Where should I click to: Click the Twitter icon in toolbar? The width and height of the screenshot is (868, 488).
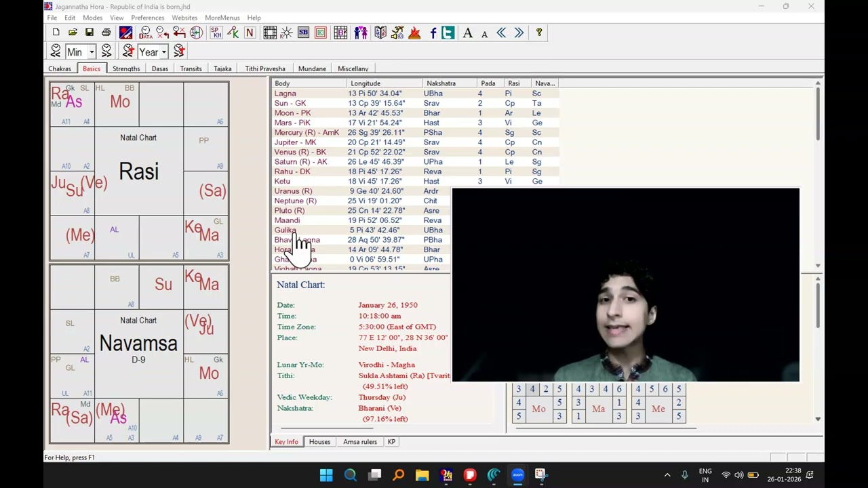pyautogui.click(x=448, y=33)
